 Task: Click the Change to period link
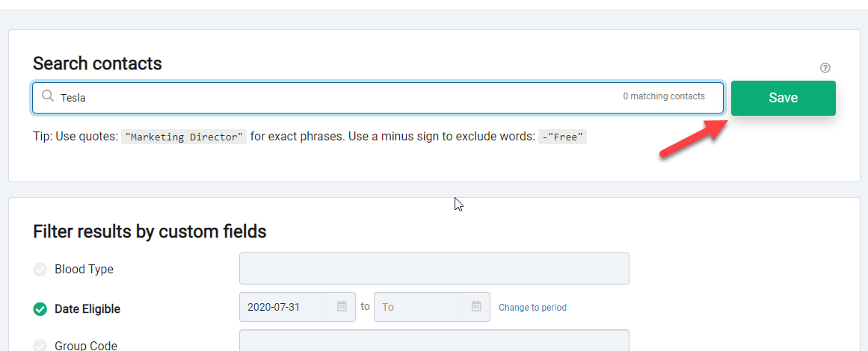click(532, 308)
